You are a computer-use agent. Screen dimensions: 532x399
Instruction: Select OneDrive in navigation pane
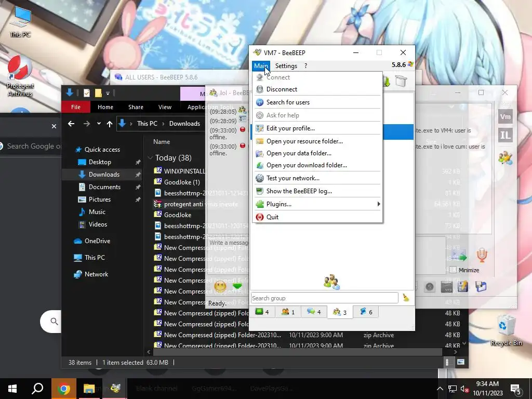[97, 241]
